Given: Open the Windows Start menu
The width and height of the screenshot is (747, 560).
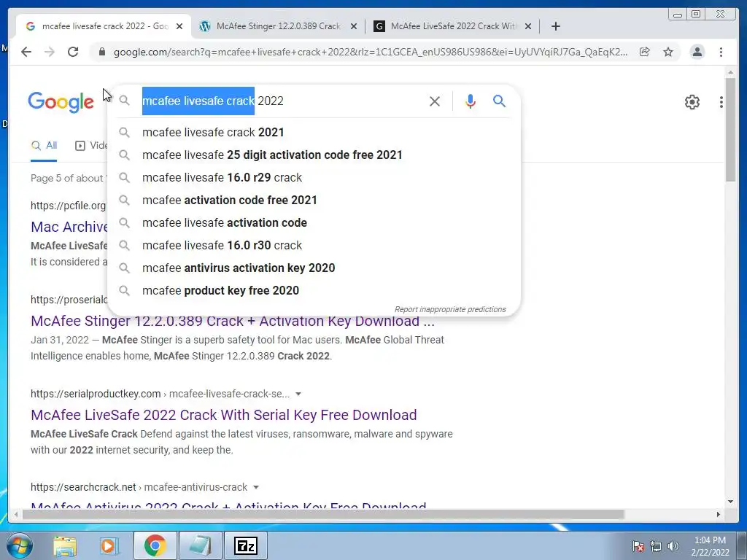Looking at the screenshot, I should (x=20, y=545).
